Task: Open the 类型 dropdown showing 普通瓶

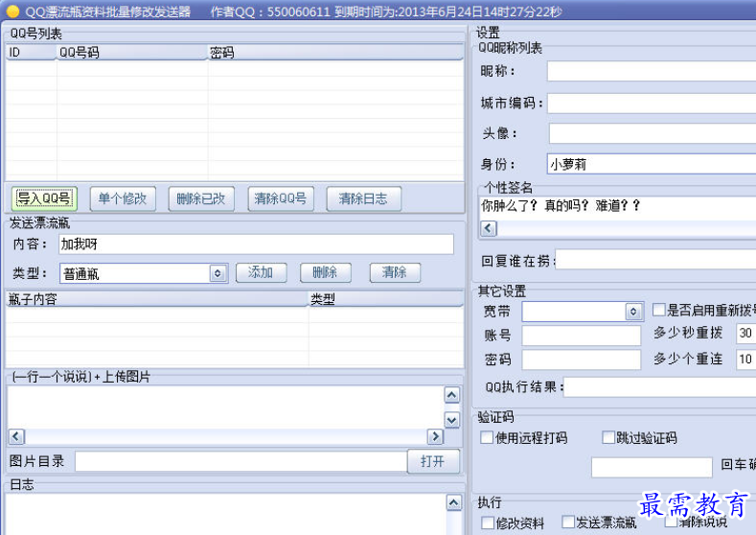Action: point(218,273)
